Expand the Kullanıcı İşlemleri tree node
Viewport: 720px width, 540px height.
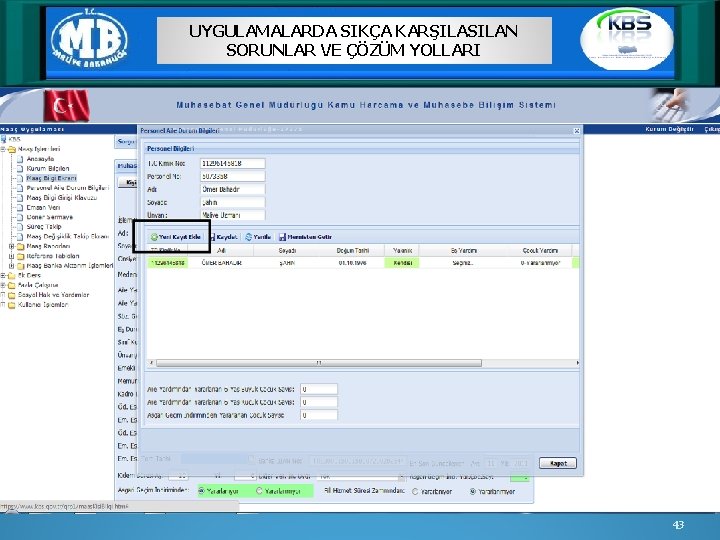[x=3, y=305]
